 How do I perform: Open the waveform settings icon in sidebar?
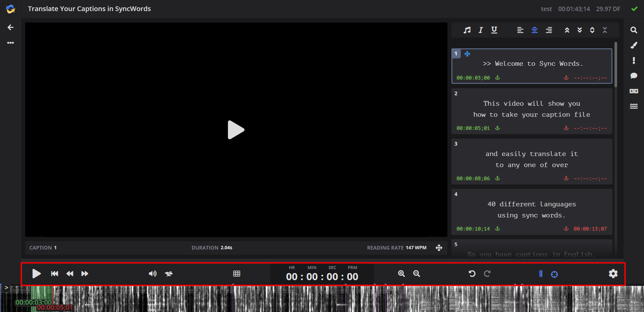[634, 106]
